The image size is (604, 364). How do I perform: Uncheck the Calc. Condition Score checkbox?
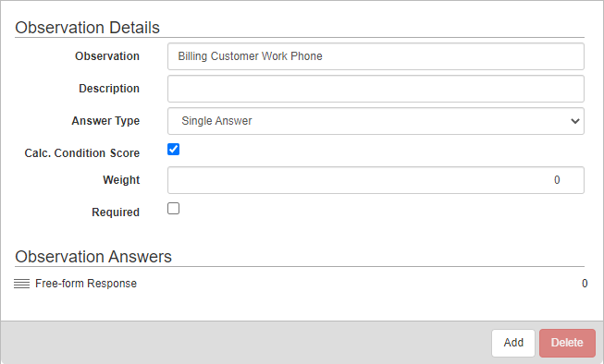click(x=173, y=150)
